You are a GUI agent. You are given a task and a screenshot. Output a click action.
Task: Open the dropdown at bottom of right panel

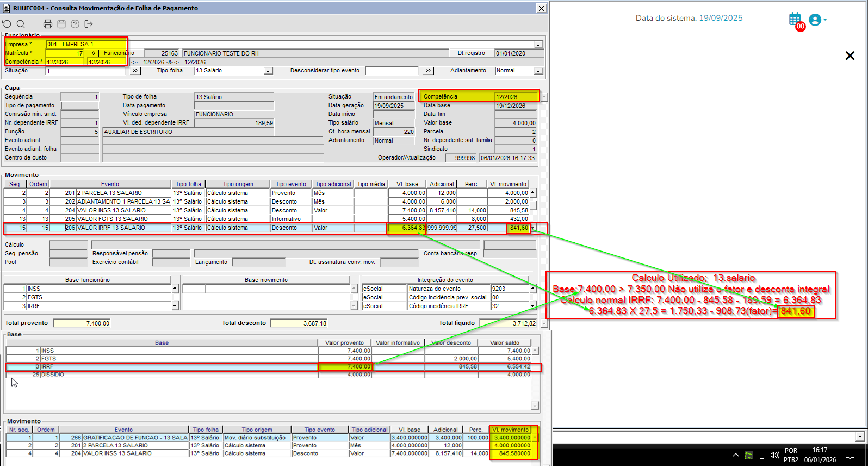(x=860, y=437)
